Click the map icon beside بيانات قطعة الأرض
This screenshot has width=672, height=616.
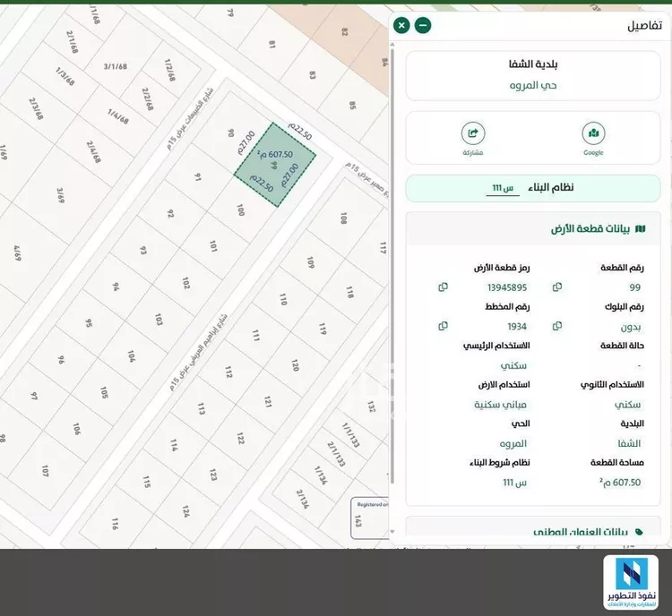(641, 228)
